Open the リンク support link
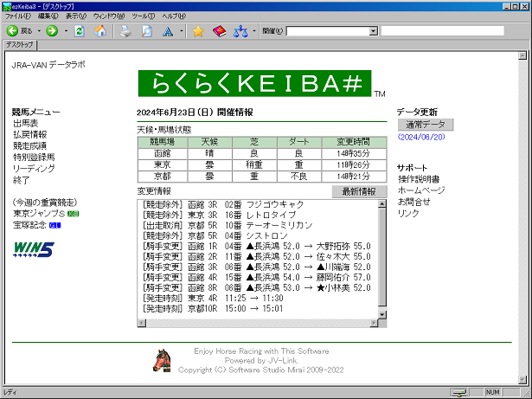 pyautogui.click(x=408, y=213)
